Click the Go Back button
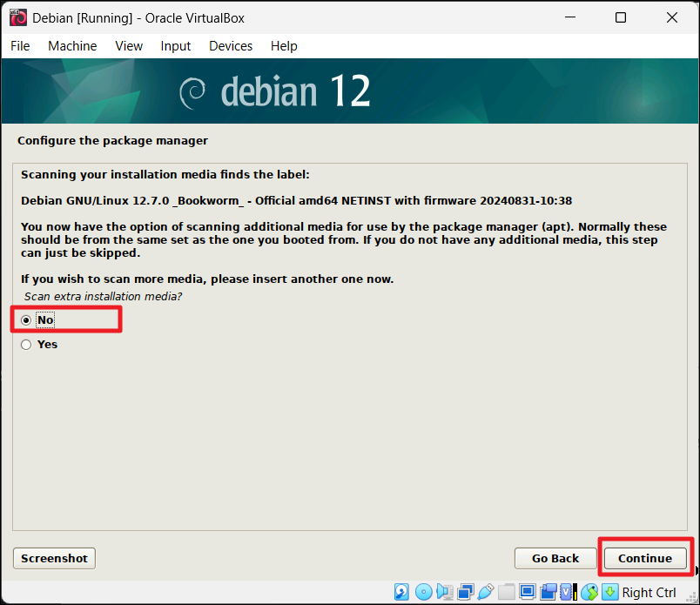The image size is (700, 605). [555, 558]
